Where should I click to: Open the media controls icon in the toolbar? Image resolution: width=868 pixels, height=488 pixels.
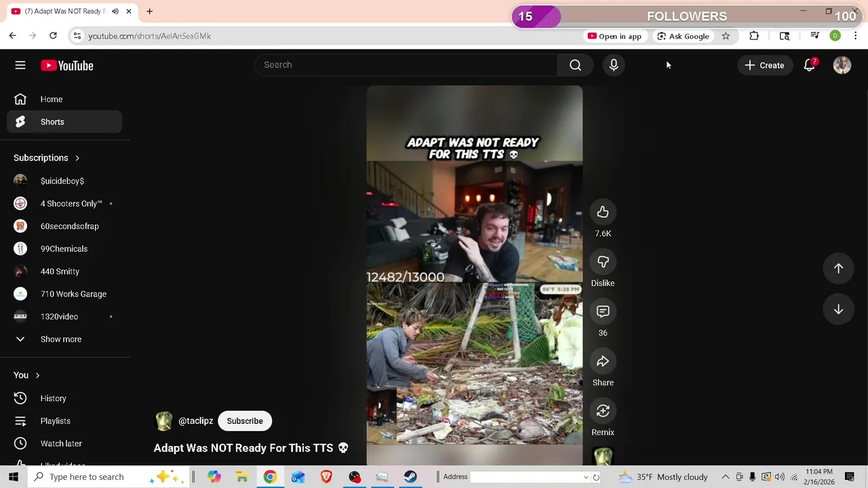[x=815, y=36]
